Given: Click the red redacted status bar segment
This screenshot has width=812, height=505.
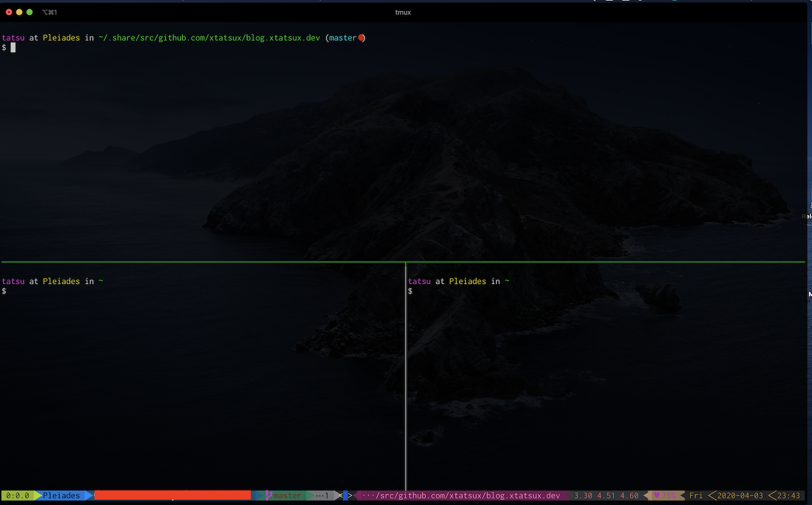Looking at the screenshot, I should pyautogui.click(x=172, y=495).
